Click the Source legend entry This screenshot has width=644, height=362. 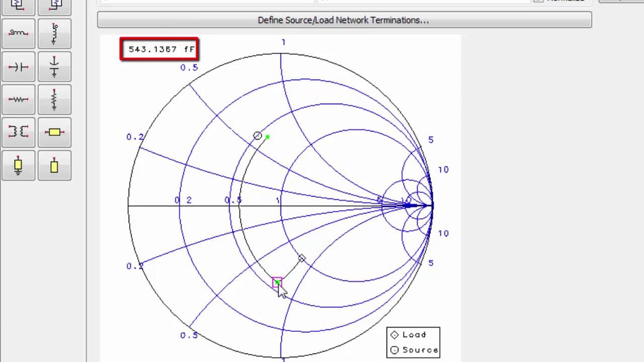[x=414, y=350]
